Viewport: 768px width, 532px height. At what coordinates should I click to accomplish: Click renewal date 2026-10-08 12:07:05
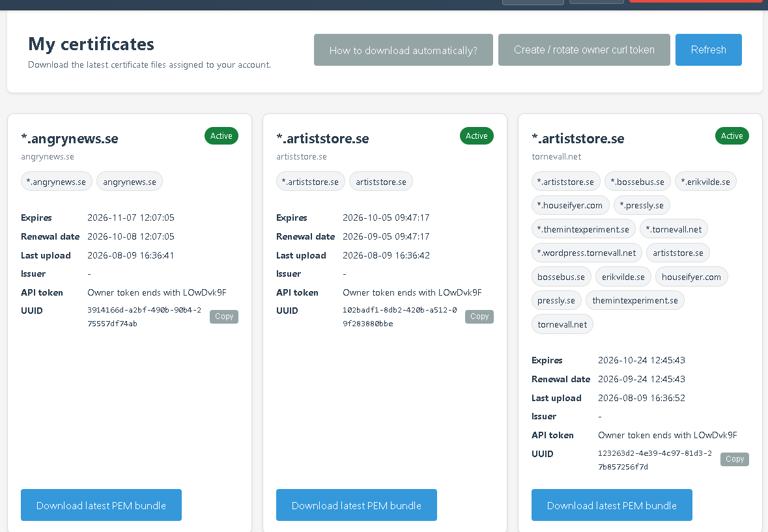tap(131, 236)
